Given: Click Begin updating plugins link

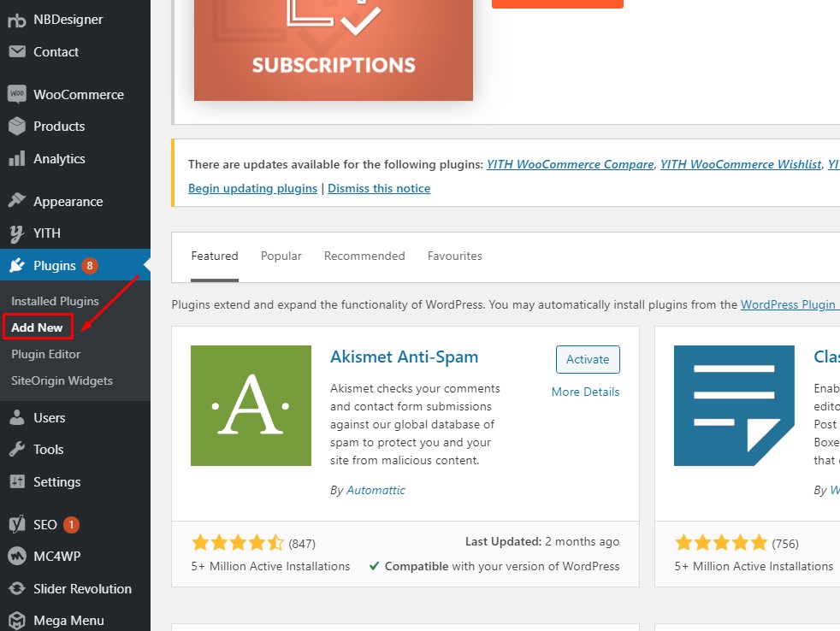Looking at the screenshot, I should (252, 188).
